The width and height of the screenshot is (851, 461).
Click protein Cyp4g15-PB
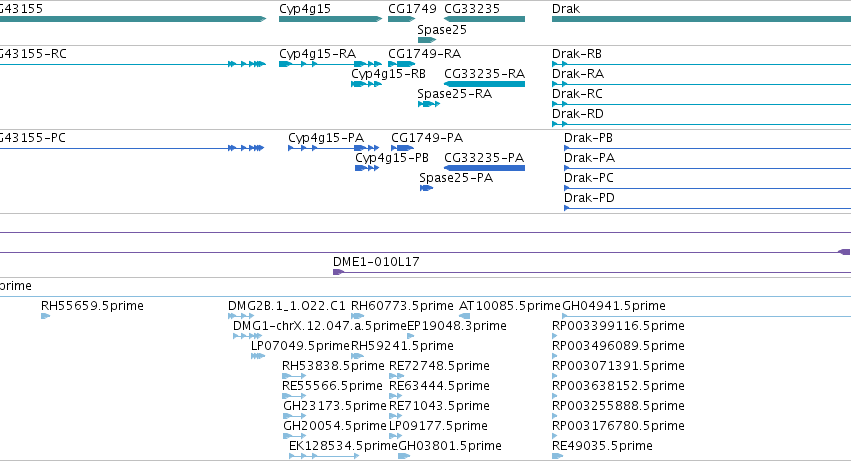tap(367, 168)
